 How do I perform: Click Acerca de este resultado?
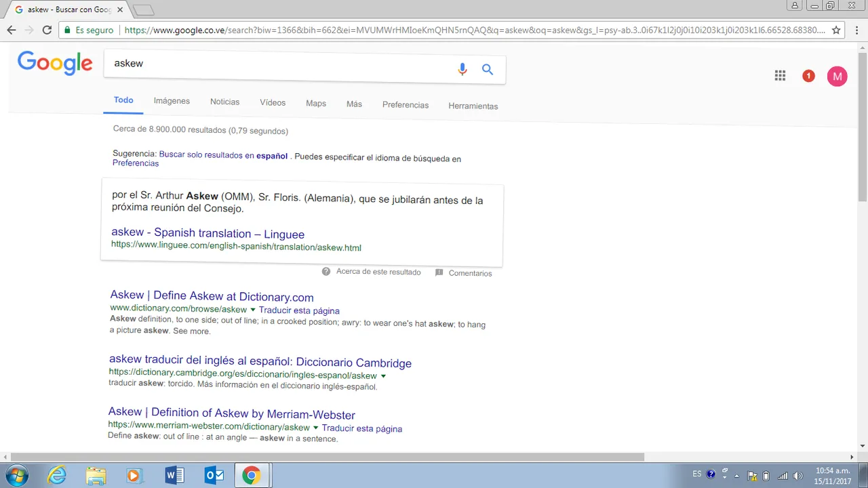click(378, 272)
